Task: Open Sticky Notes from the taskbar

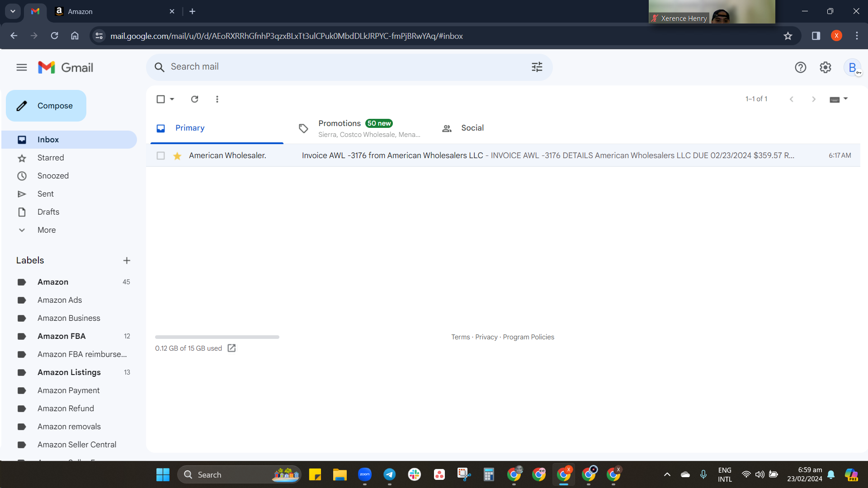Action: coord(315,474)
